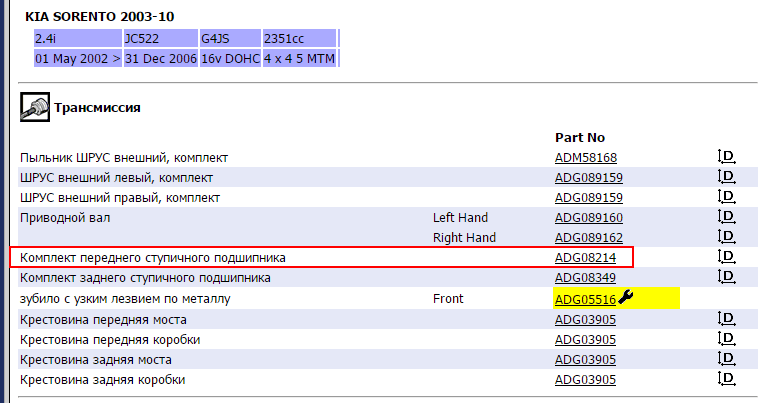Open ADG03905 link for Крестовина передняя коробки
The height and width of the screenshot is (403, 766).
(585, 340)
